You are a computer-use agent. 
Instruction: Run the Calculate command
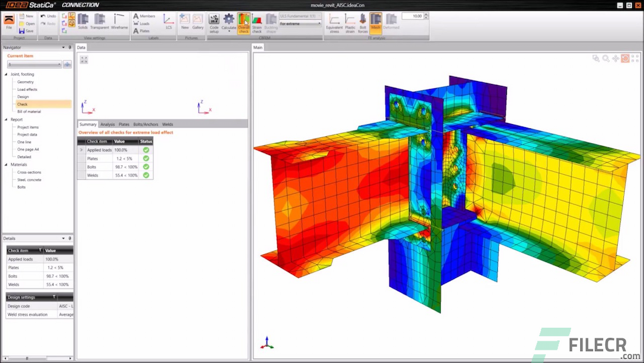click(x=229, y=21)
